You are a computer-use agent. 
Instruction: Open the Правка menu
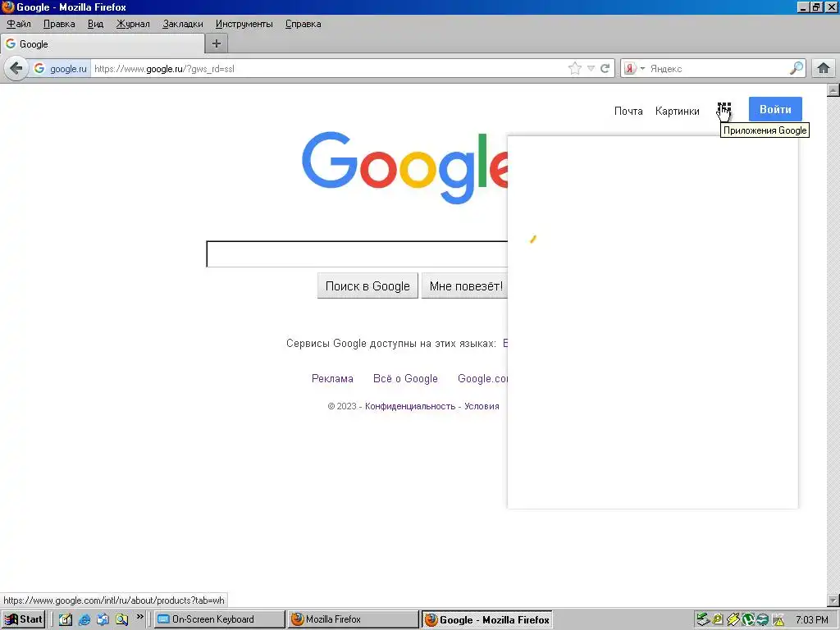pos(59,24)
